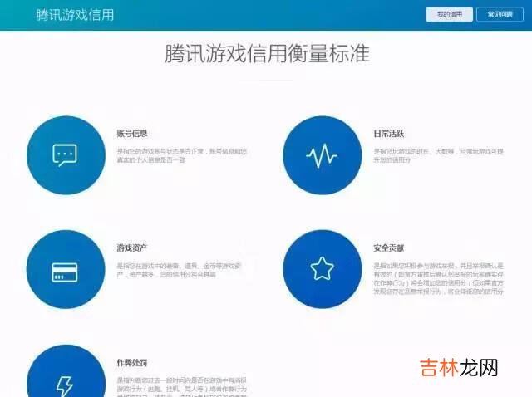The image size is (532, 397).
Task: Click the 作弊处罚 heading
Action: pos(131,363)
